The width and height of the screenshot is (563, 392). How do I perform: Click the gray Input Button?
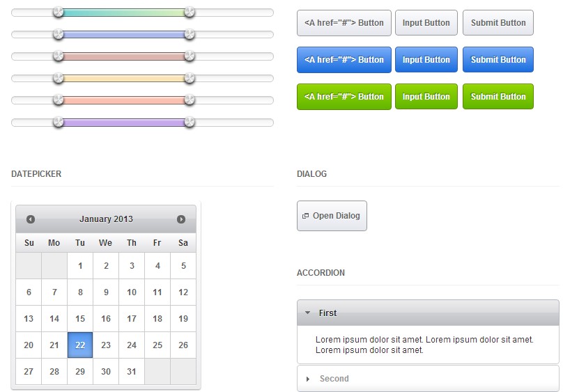tap(426, 23)
